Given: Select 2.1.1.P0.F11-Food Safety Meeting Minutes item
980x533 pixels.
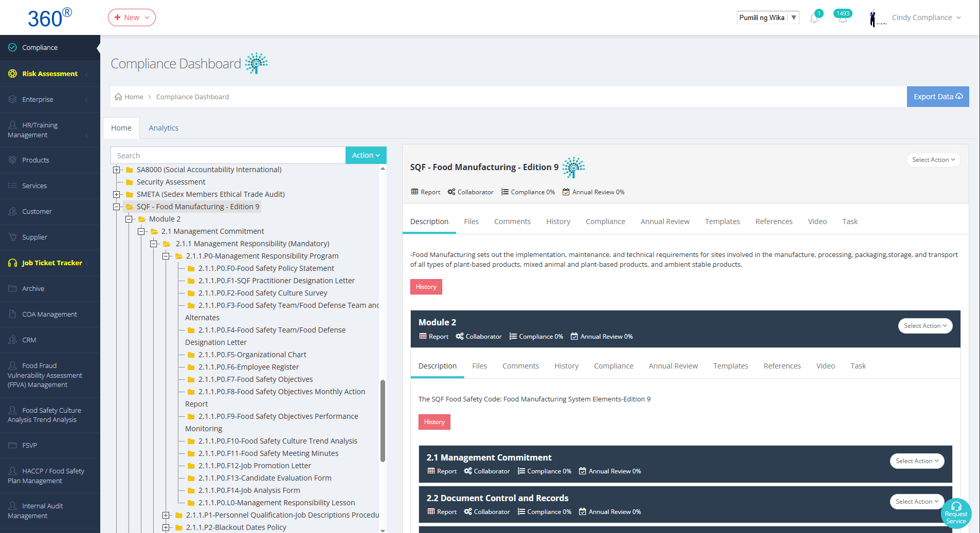Looking at the screenshot, I should [268, 453].
